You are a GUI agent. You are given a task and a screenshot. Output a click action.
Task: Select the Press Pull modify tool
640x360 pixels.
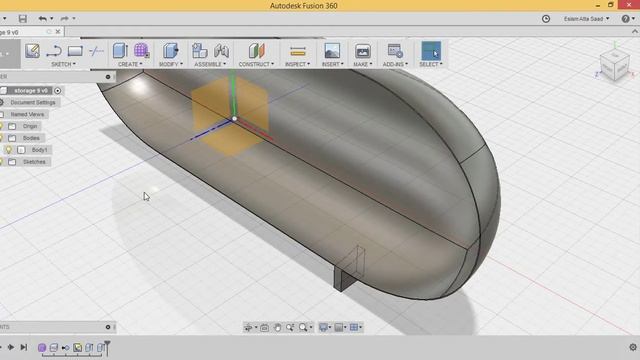[171, 51]
